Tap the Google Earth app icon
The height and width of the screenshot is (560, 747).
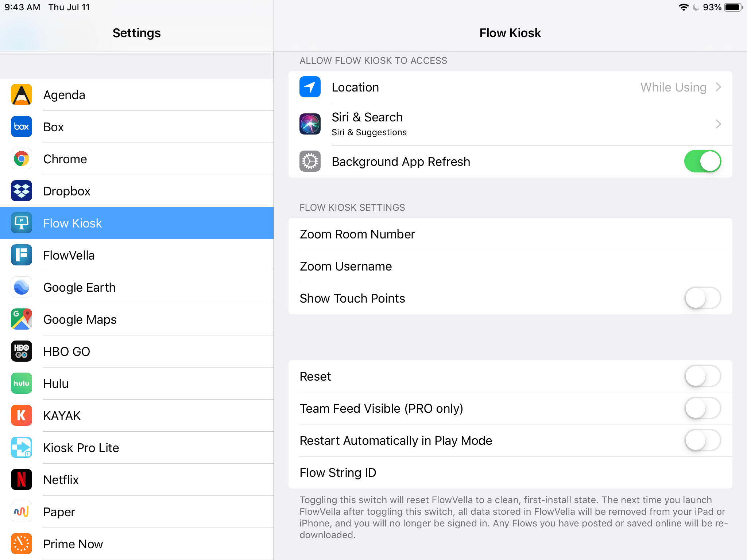(22, 287)
